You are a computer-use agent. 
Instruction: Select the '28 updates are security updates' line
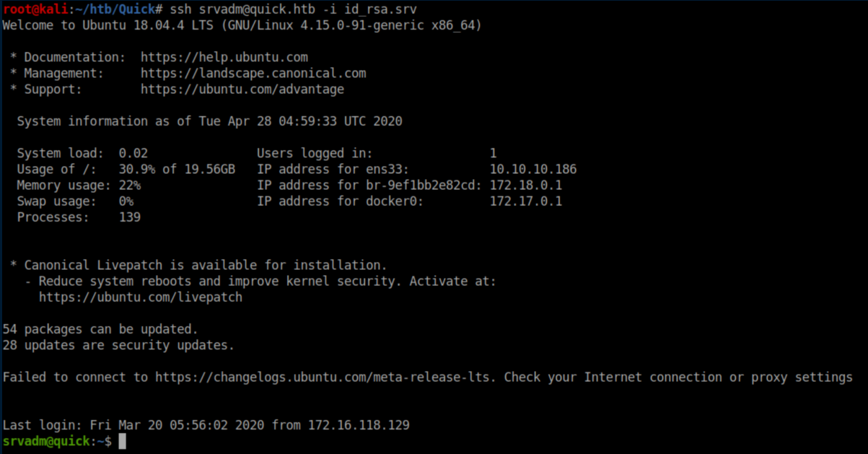(x=118, y=345)
